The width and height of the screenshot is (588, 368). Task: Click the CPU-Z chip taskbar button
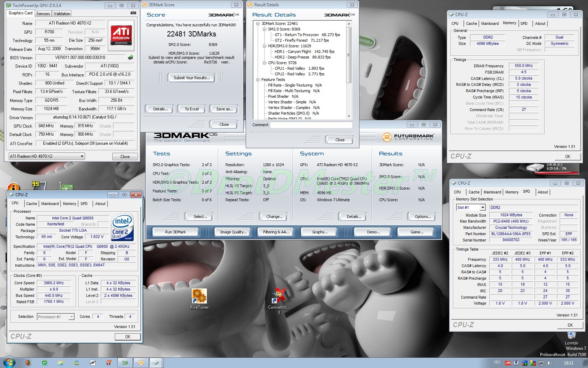coord(156,363)
